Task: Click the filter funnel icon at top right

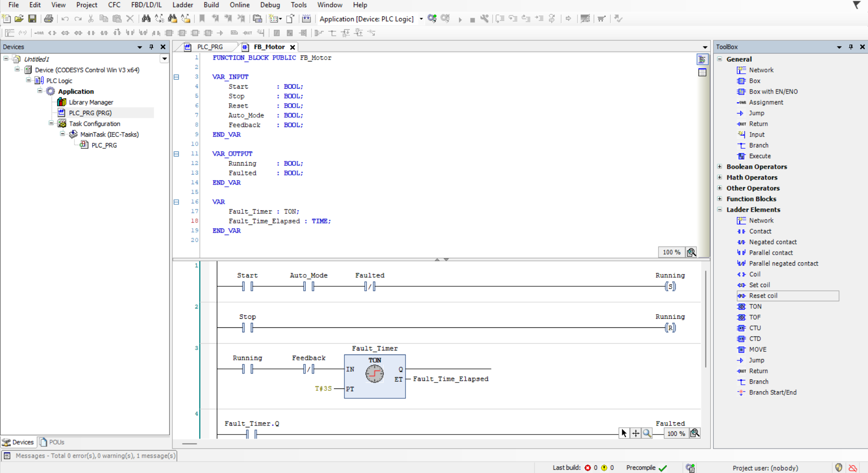Action: (x=856, y=5)
